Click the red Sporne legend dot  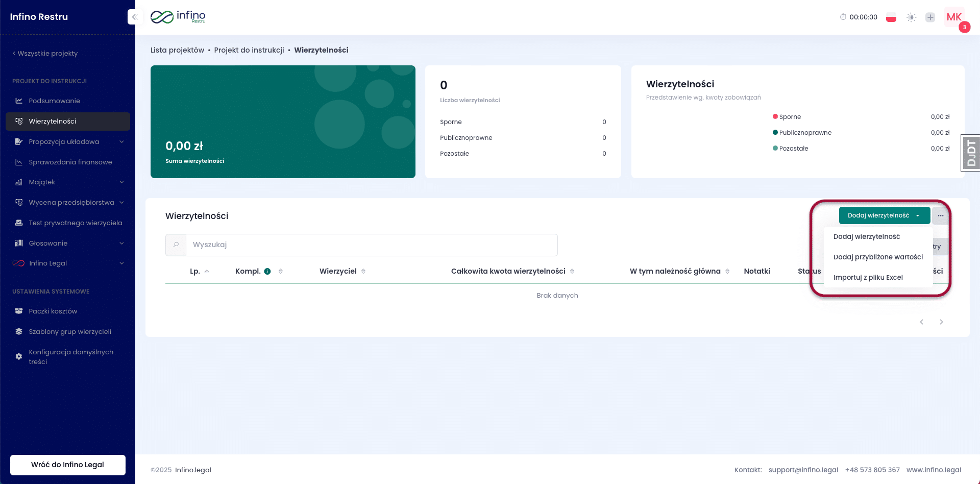[775, 117]
